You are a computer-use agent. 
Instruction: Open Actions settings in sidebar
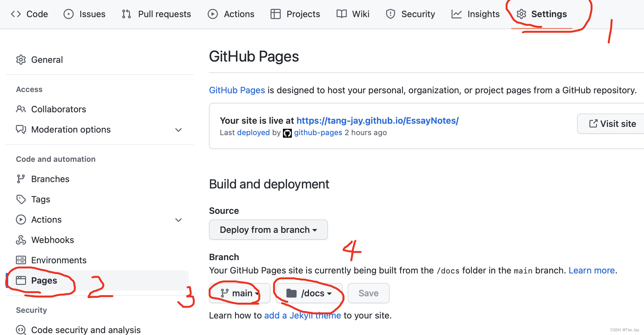[100, 220]
